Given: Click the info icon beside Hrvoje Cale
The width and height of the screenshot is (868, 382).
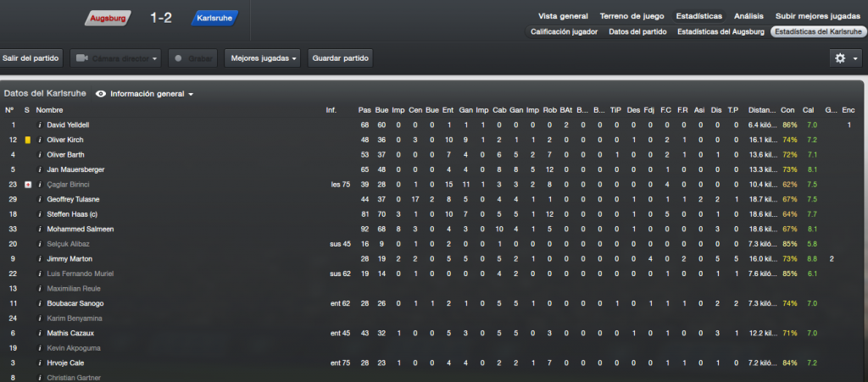Looking at the screenshot, I should coord(40,363).
